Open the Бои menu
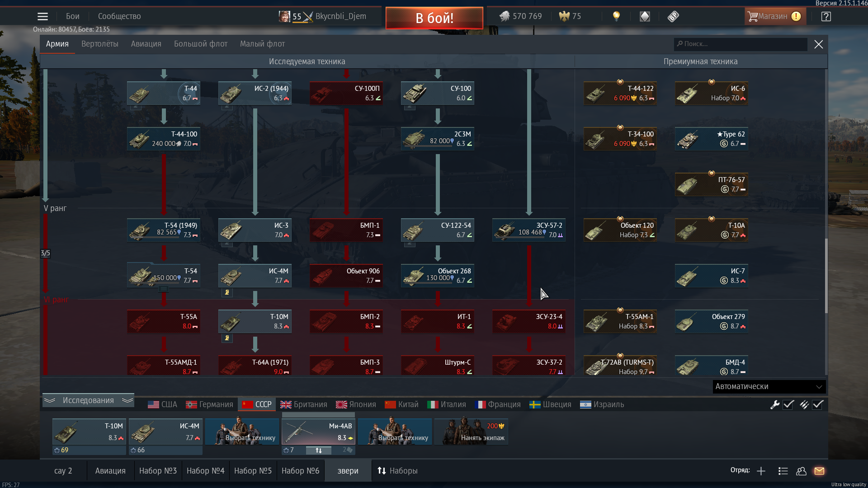The height and width of the screenshot is (488, 868). (73, 16)
